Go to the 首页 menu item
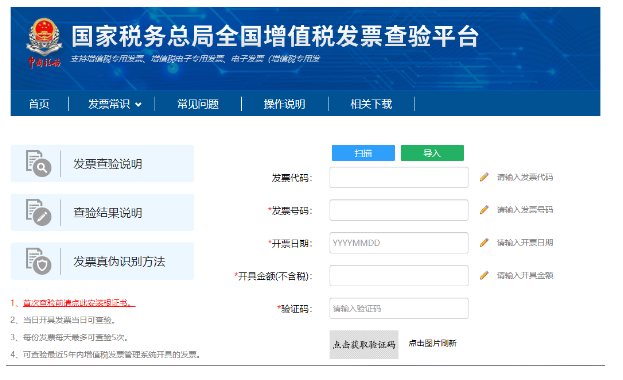623x380 pixels. click(39, 104)
